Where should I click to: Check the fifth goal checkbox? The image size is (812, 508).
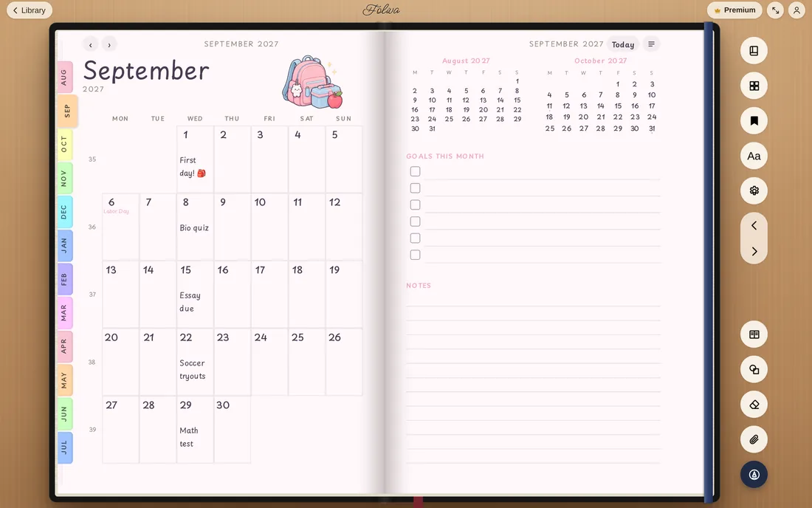point(416,238)
